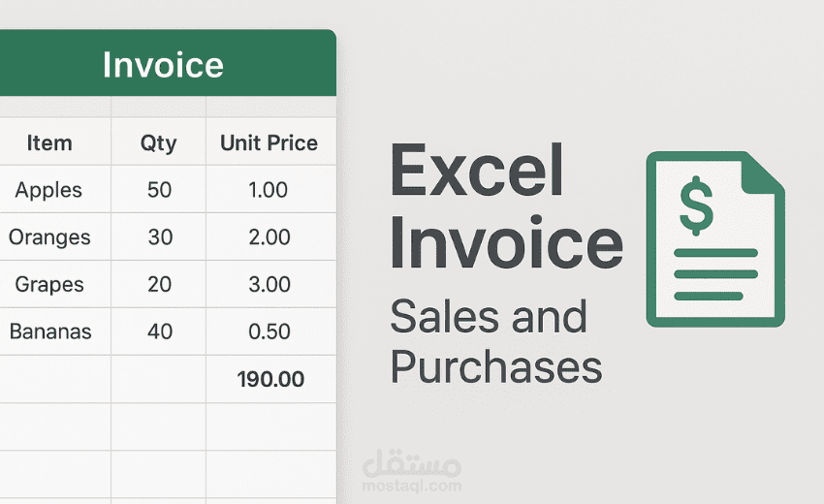Viewport: 824px width, 504px height.
Task: Click the Bananas item cell
Action: click(x=55, y=331)
